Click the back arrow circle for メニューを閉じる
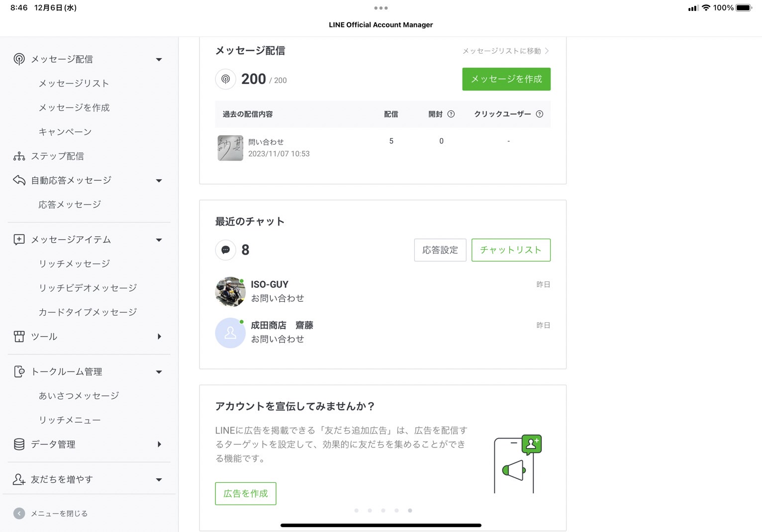The image size is (762, 532). 19,513
